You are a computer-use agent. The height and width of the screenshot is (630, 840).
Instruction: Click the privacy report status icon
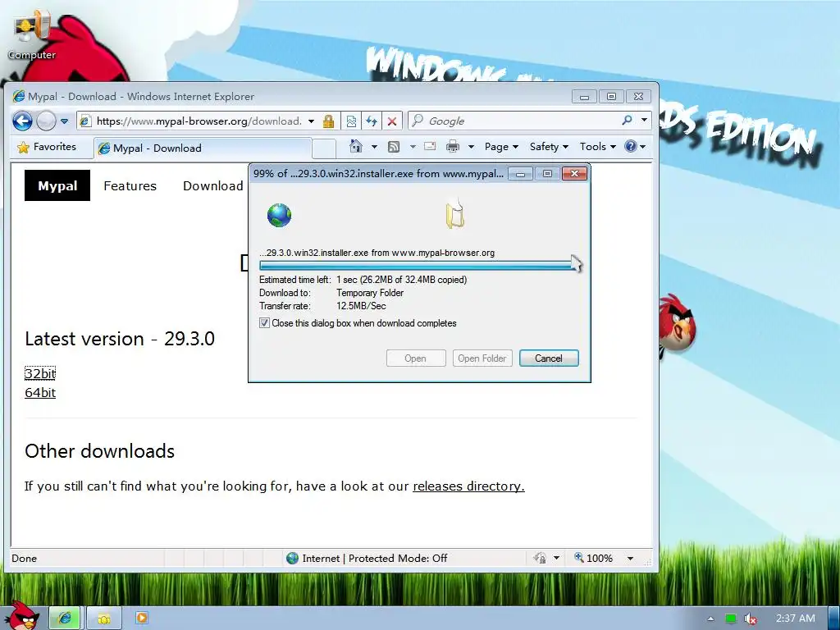540,558
